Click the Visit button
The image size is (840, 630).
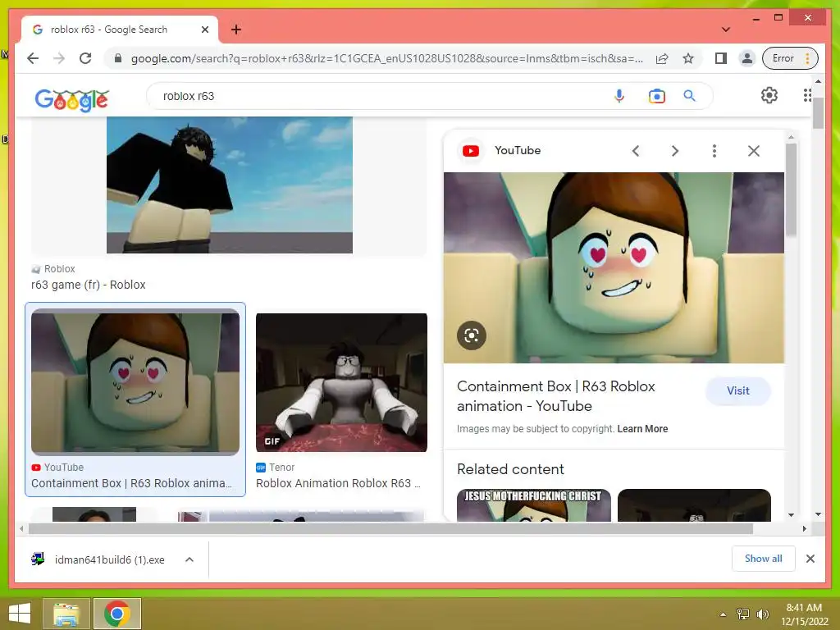click(737, 390)
